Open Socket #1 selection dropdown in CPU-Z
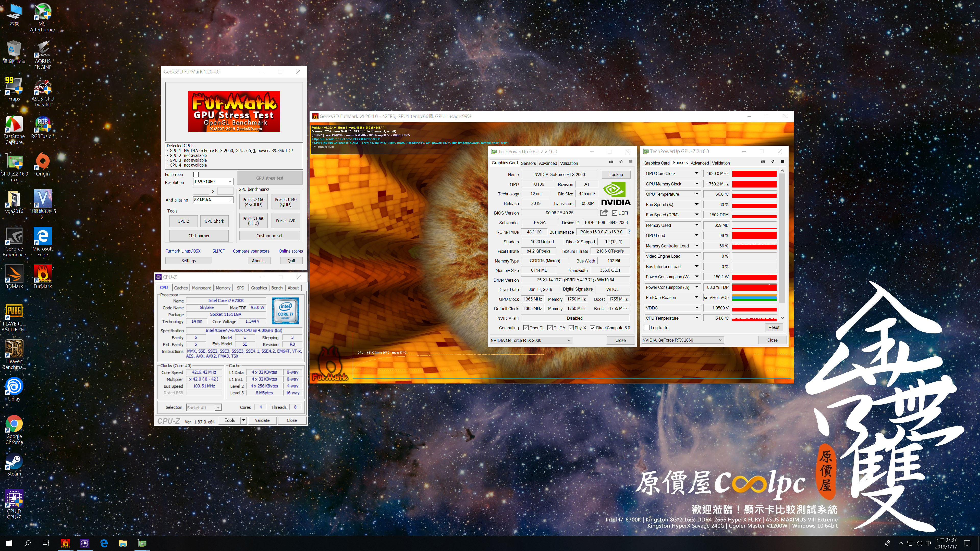 tap(204, 408)
